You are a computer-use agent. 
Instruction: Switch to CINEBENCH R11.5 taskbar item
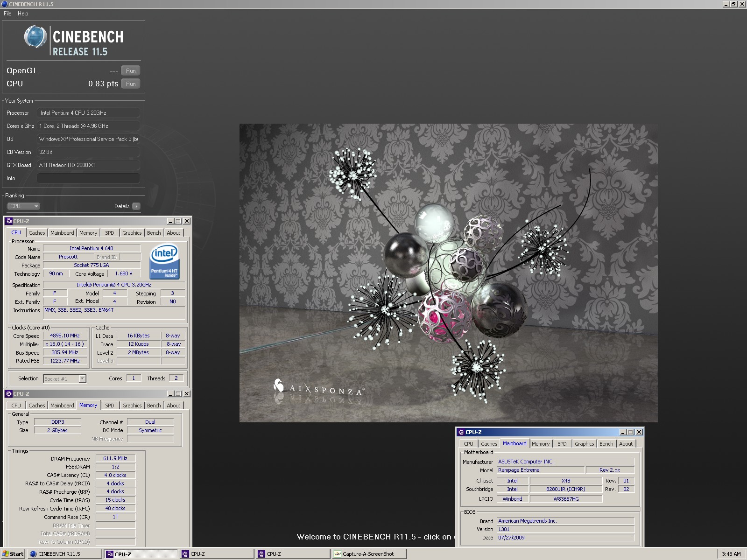click(64, 554)
